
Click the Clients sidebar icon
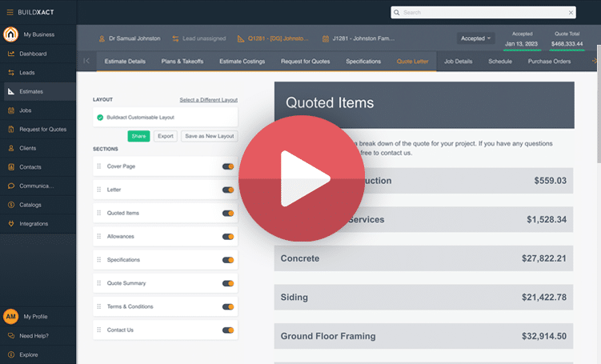(x=11, y=148)
